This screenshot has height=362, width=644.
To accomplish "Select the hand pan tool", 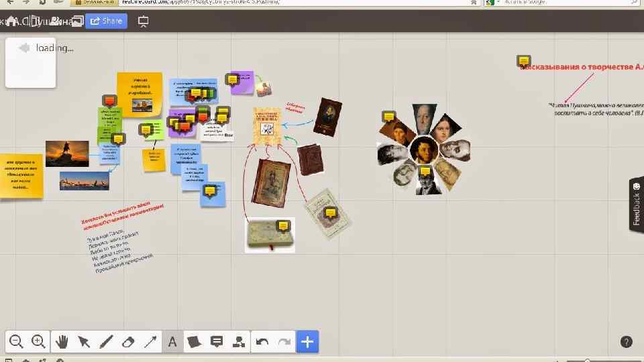I will point(62,341).
